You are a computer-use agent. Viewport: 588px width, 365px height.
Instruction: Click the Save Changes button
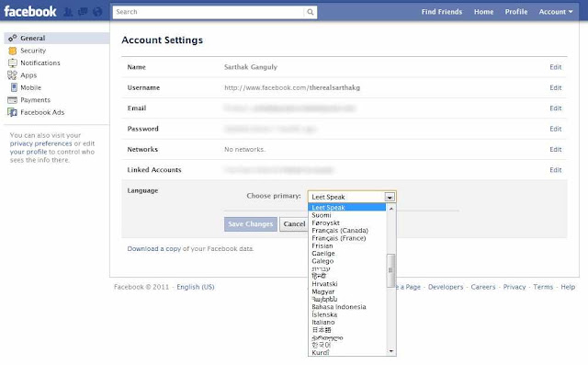coord(251,224)
